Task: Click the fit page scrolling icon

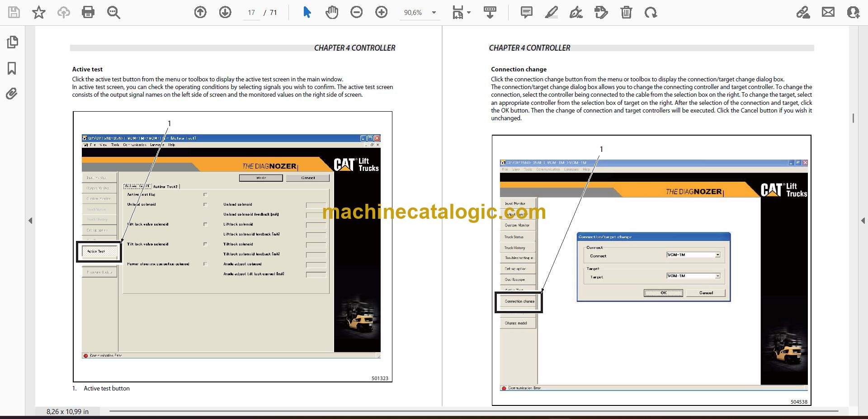Action: (x=458, y=12)
